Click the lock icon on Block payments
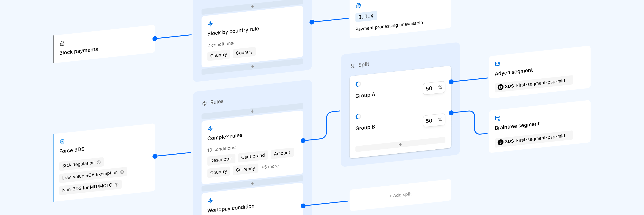 point(62,43)
